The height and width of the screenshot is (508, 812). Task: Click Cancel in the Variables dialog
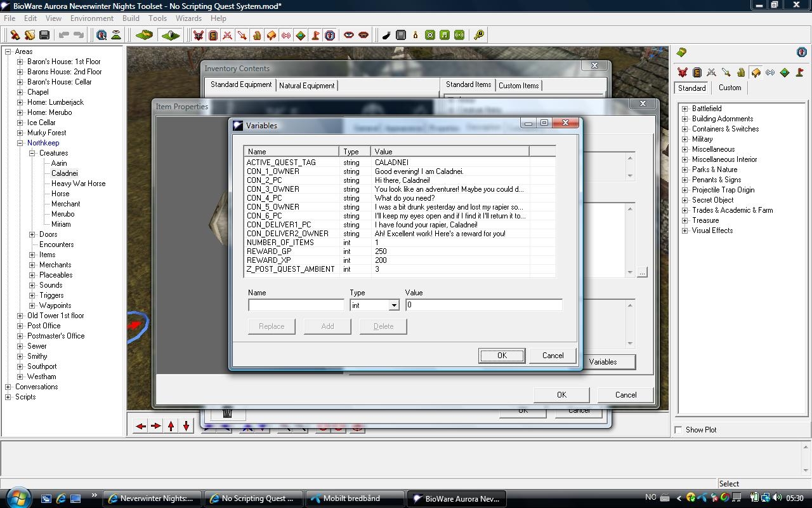pos(553,356)
